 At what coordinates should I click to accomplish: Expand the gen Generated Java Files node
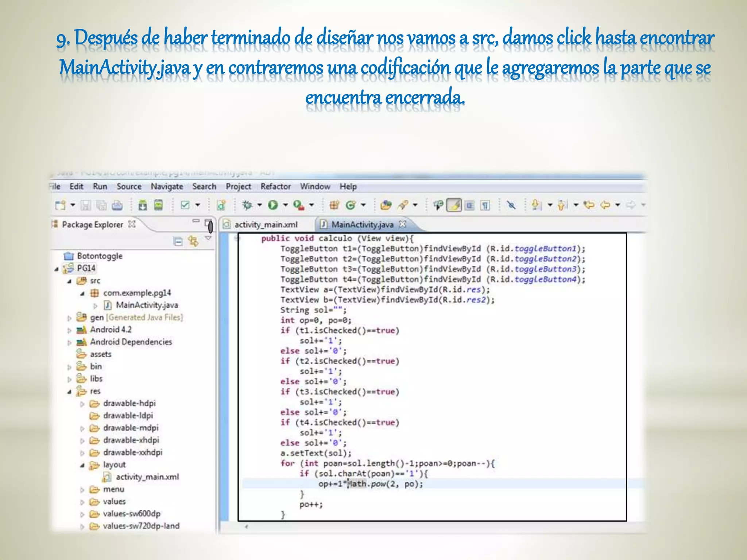[69, 318]
